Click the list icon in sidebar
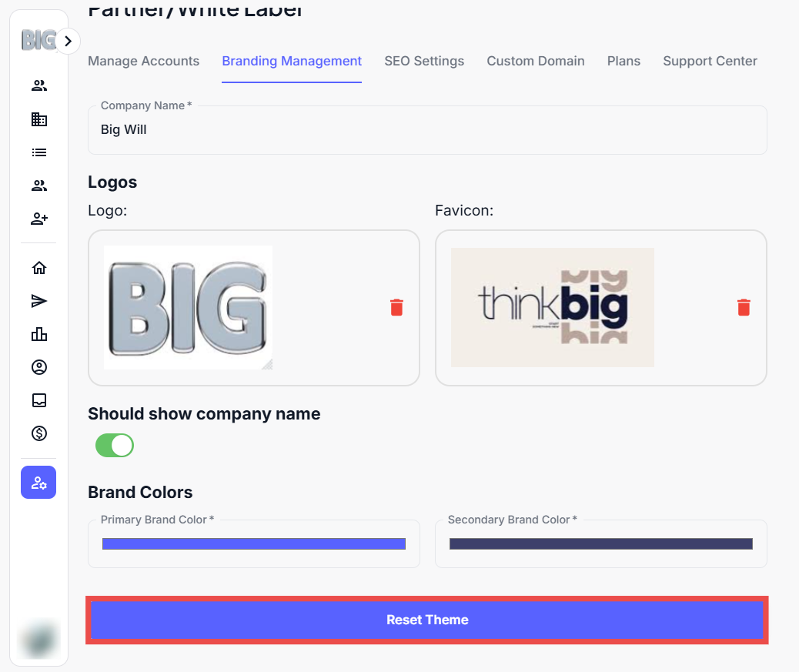The height and width of the screenshot is (672, 799). (39, 152)
